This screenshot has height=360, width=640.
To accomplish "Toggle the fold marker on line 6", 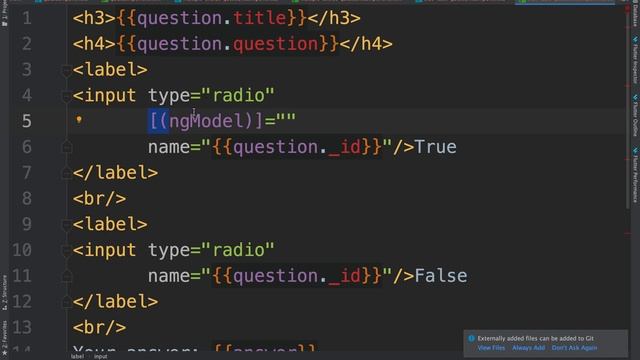I will point(66,147).
